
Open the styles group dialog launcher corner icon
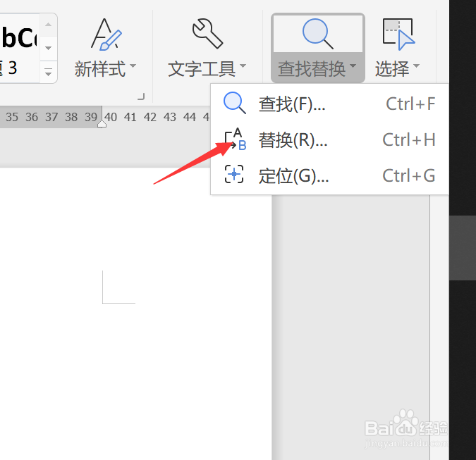[x=141, y=97]
